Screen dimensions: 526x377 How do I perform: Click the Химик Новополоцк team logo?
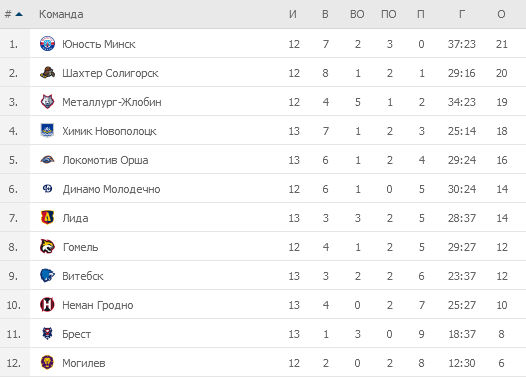point(47,131)
